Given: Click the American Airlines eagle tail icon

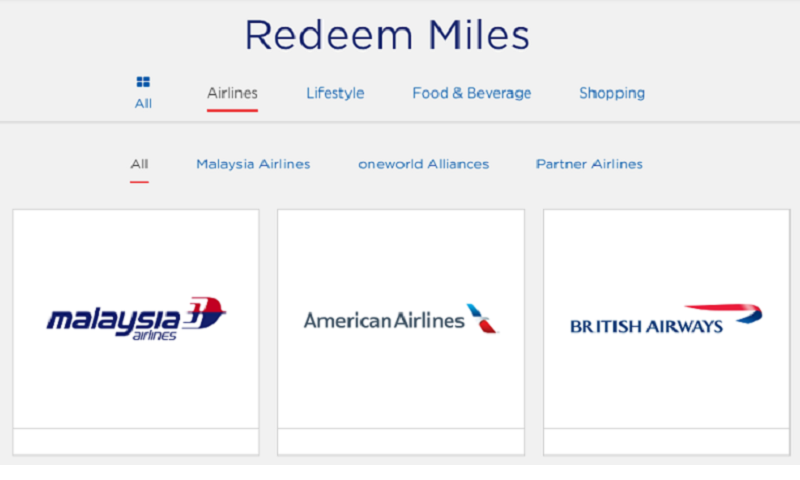Looking at the screenshot, I should pyautogui.click(x=482, y=318).
